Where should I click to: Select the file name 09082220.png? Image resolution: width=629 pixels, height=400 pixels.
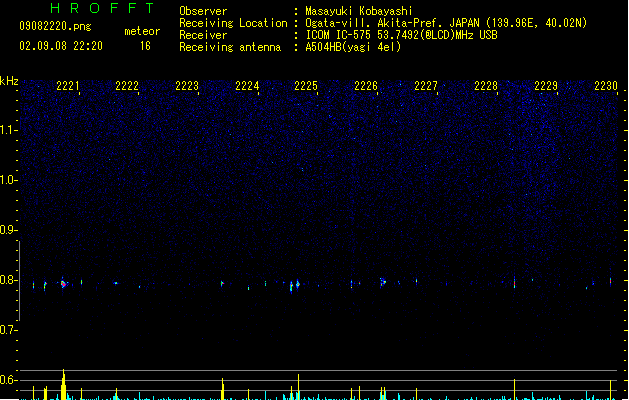click(55, 26)
